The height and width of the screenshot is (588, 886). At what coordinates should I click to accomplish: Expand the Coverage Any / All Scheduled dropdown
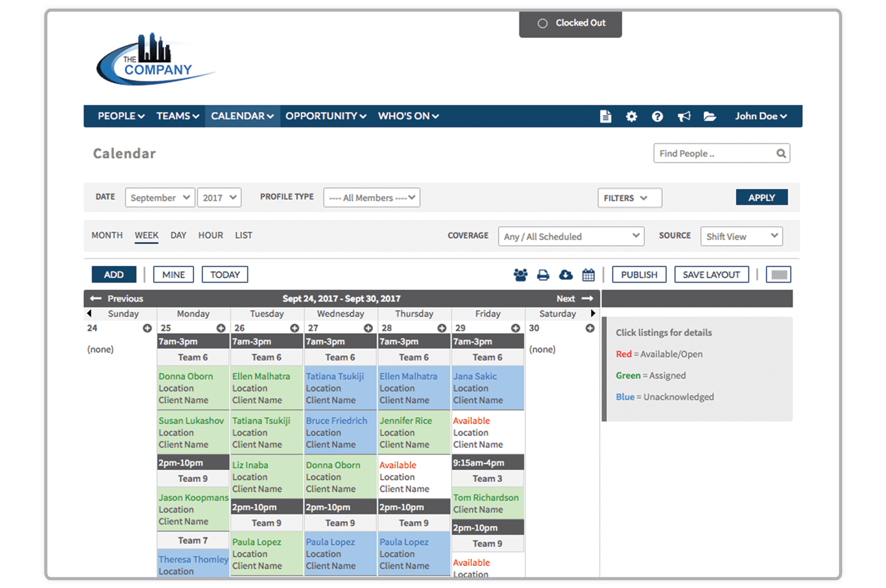click(571, 236)
